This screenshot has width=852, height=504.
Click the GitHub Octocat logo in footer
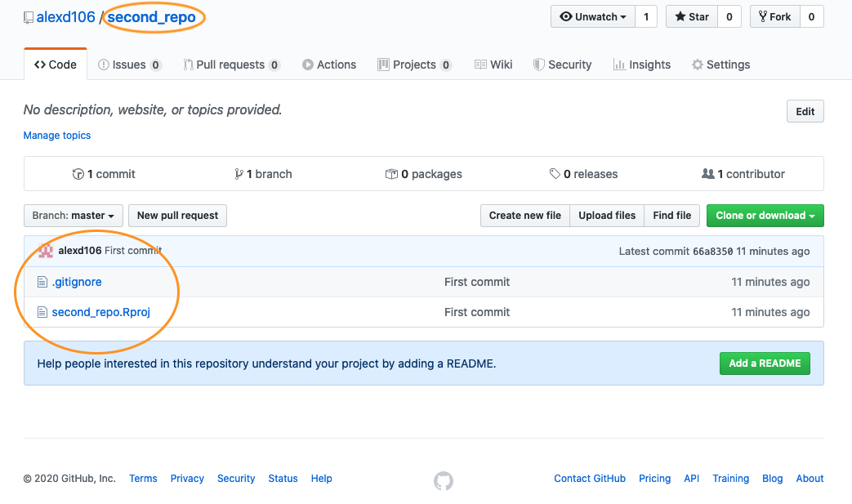click(x=443, y=481)
